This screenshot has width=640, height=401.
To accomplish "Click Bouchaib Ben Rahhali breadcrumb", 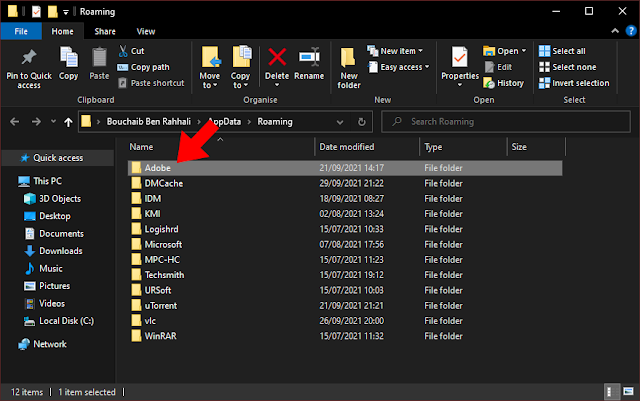I will [149, 122].
